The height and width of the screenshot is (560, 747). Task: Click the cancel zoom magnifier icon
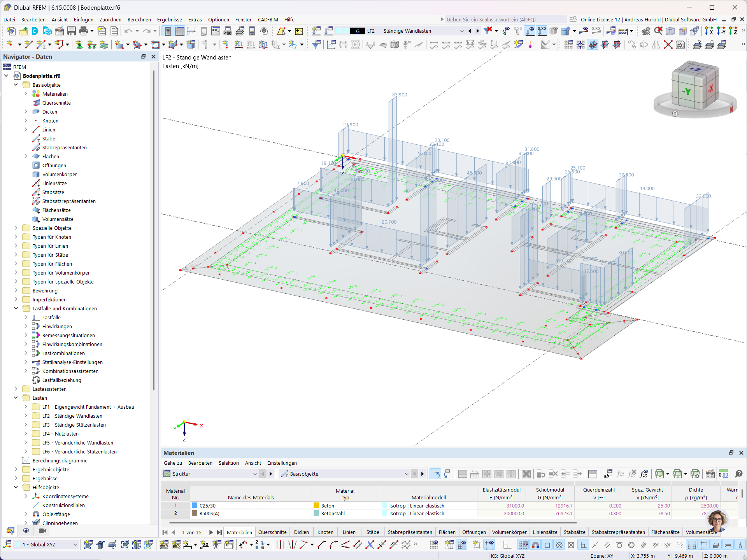click(x=658, y=31)
